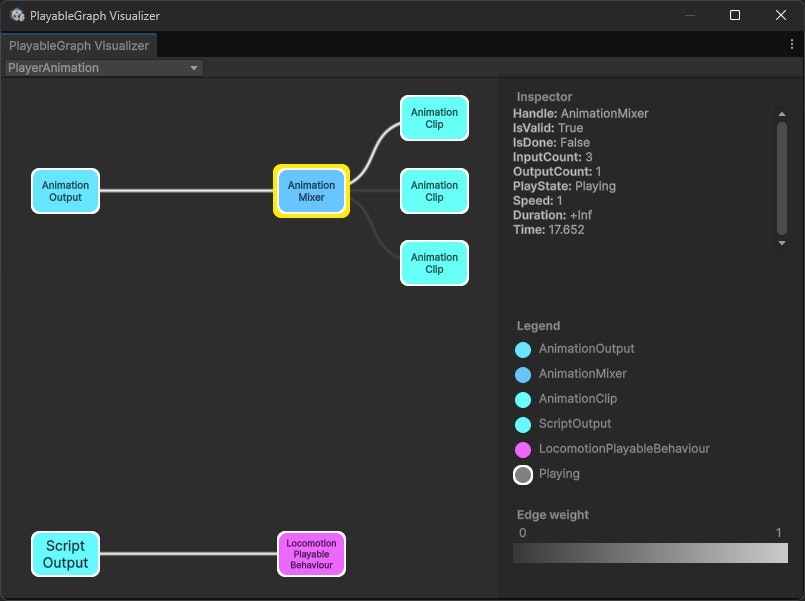Click the AnimationMixer legend color dot

pos(522,374)
